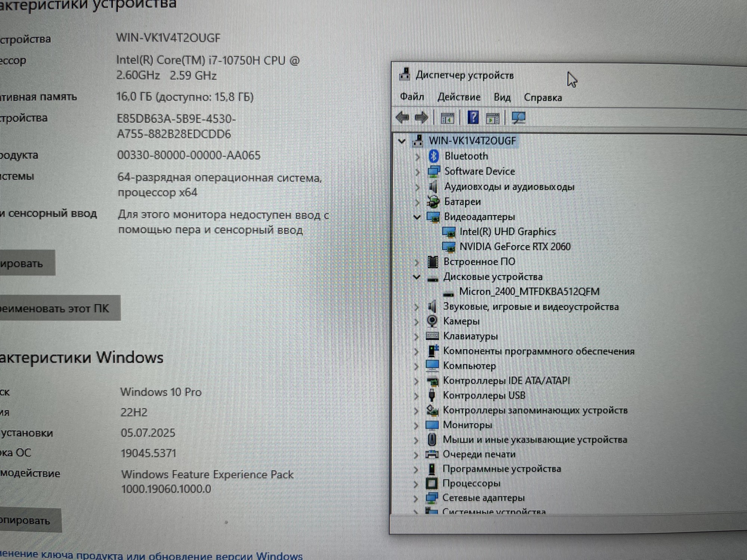The image size is (747, 560).
Task: Open the Файл menu
Action: [x=412, y=97]
